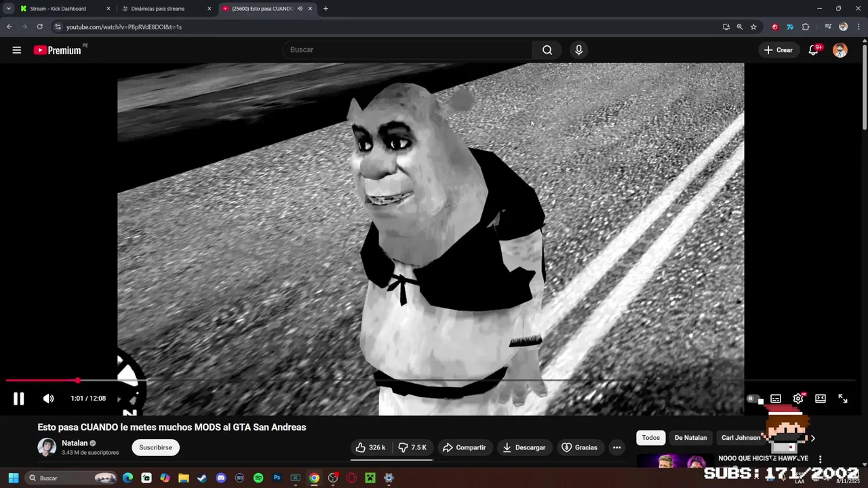
Task: Open the Windows Start menu
Action: [13, 478]
